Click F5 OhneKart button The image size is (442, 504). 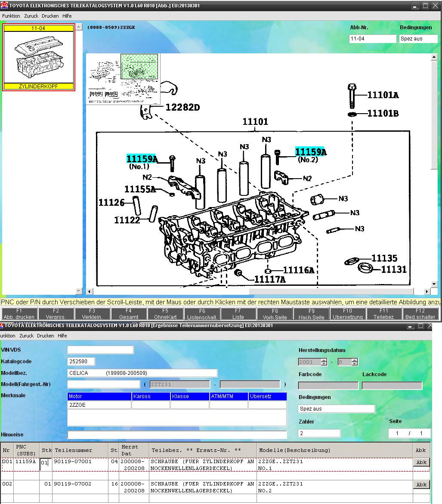pyautogui.click(x=165, y=314)
